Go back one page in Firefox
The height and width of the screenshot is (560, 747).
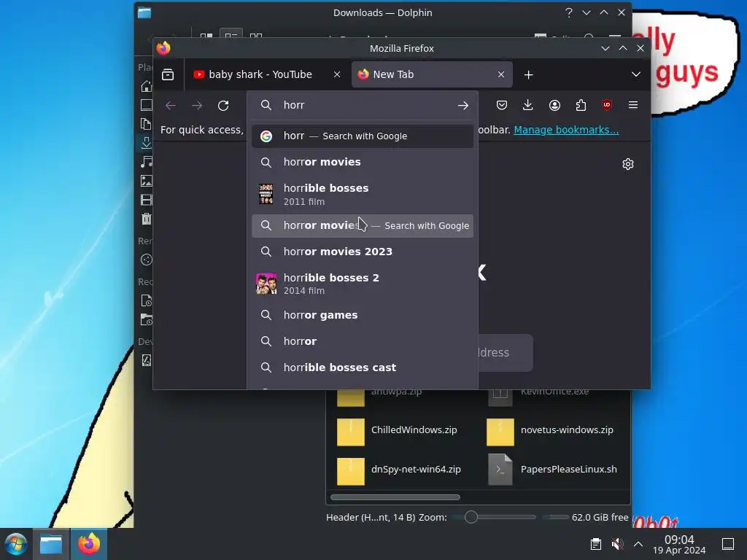tap(171, 105)
